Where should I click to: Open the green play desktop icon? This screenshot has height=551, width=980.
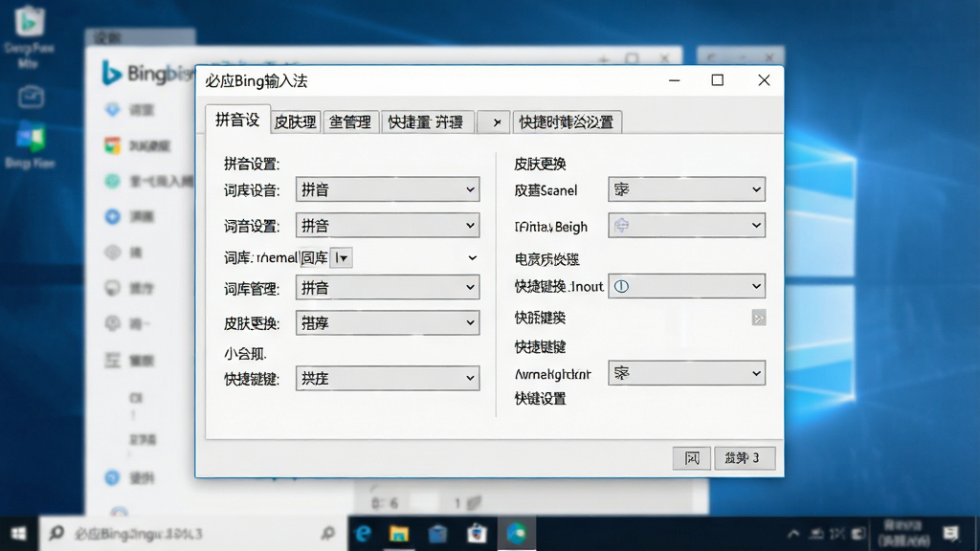29,21
